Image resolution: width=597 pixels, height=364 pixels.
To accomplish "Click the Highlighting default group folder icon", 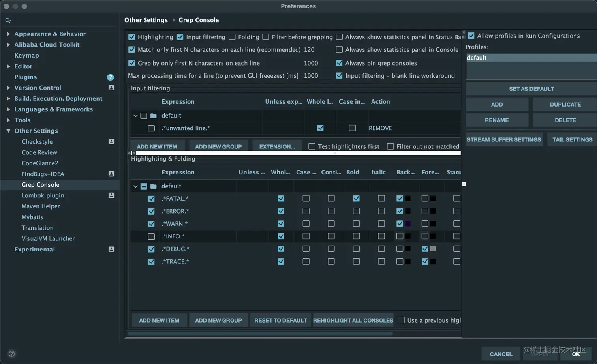I will click(154, 186).
